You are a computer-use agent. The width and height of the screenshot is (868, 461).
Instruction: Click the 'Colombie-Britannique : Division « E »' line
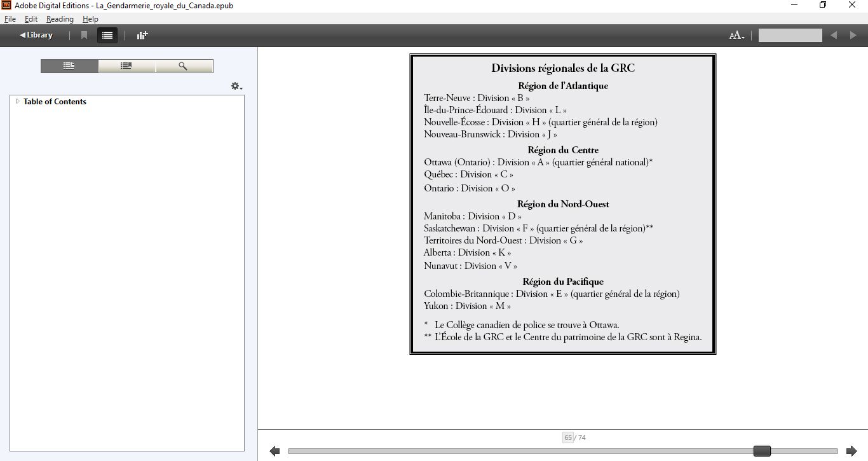point(552,294)
